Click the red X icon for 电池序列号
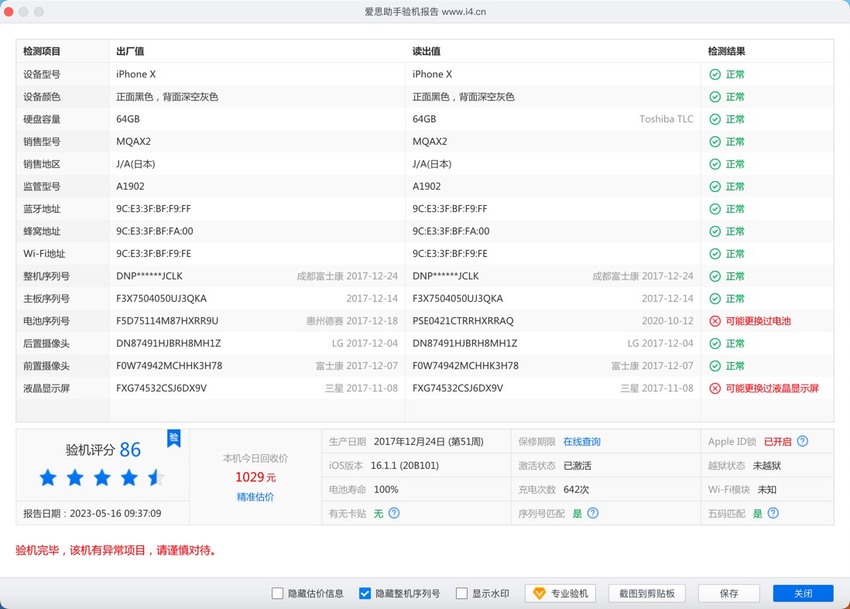Viewport: 850px width, 609px height. coord(715,321)
